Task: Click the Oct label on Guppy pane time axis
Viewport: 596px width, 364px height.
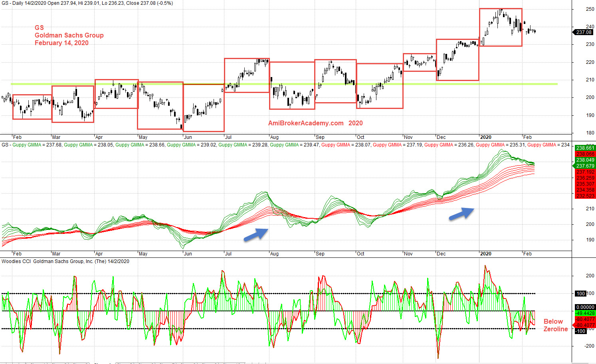Action: [360, 254]
